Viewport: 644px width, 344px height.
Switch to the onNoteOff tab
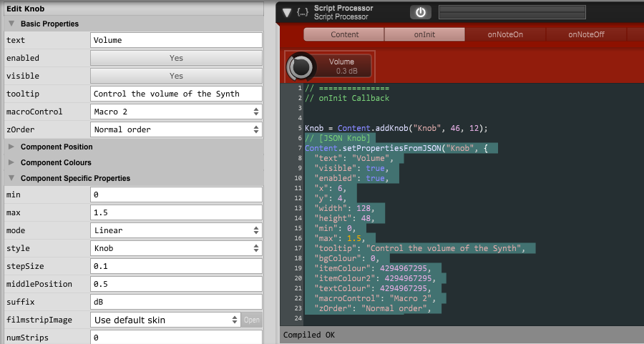click(586, 34)
